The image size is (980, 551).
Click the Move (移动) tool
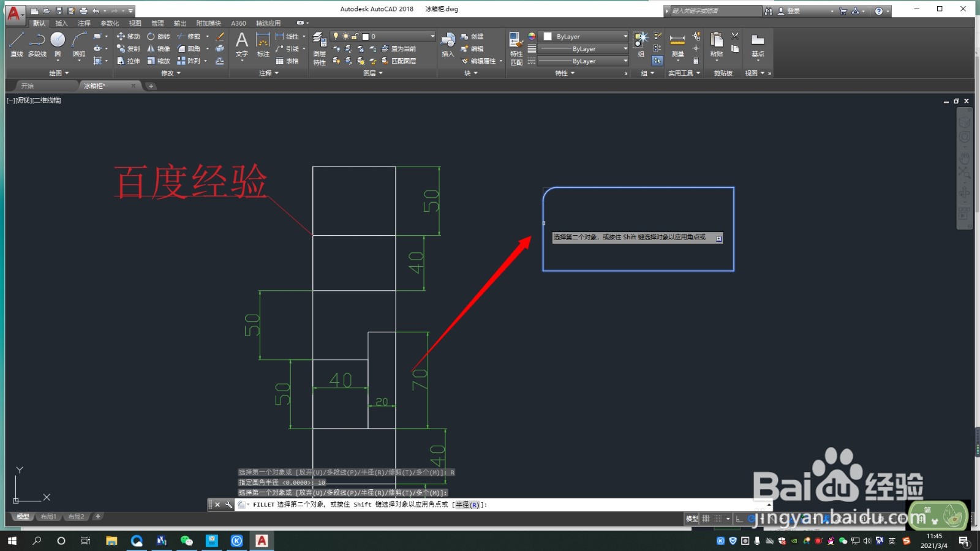click(x=129, y=37)
